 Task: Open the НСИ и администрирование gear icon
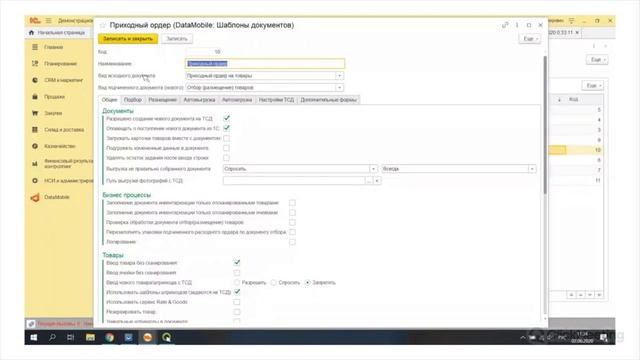[x=35, y=180]
